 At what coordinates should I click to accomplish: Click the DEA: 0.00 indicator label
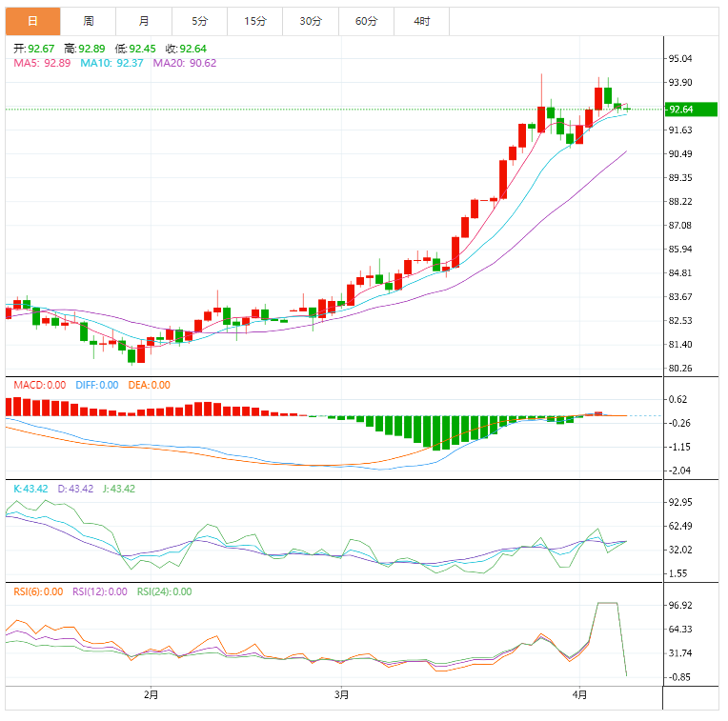point(148,385)
